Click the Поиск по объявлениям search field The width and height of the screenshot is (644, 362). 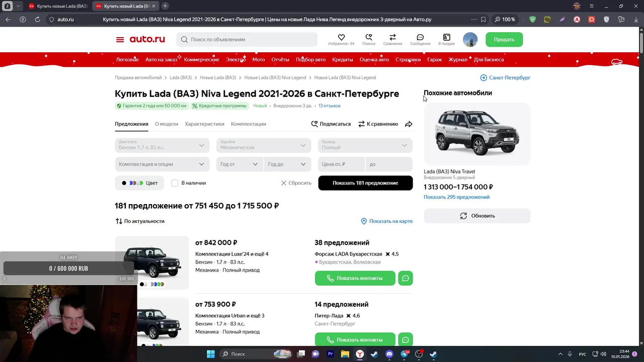point(247,39)
